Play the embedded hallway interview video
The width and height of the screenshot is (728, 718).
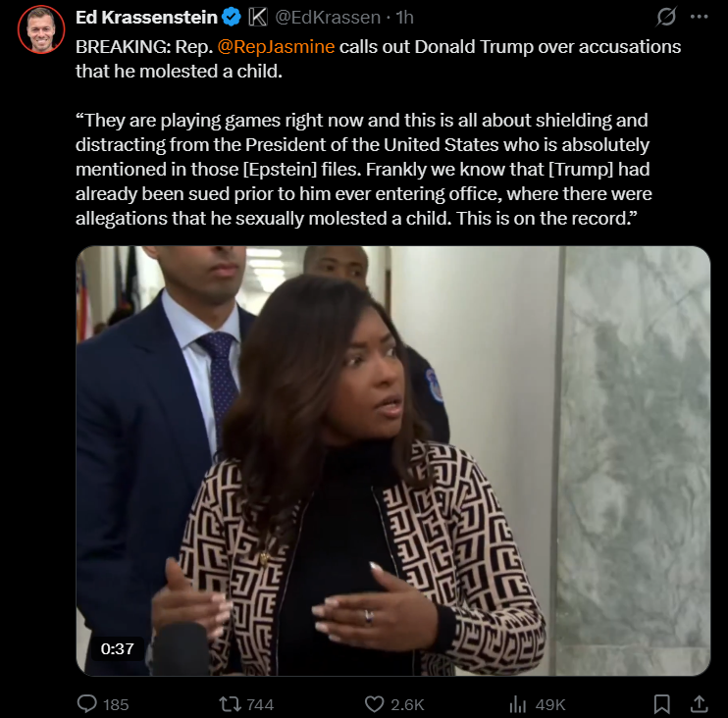[x=392, y=460]
